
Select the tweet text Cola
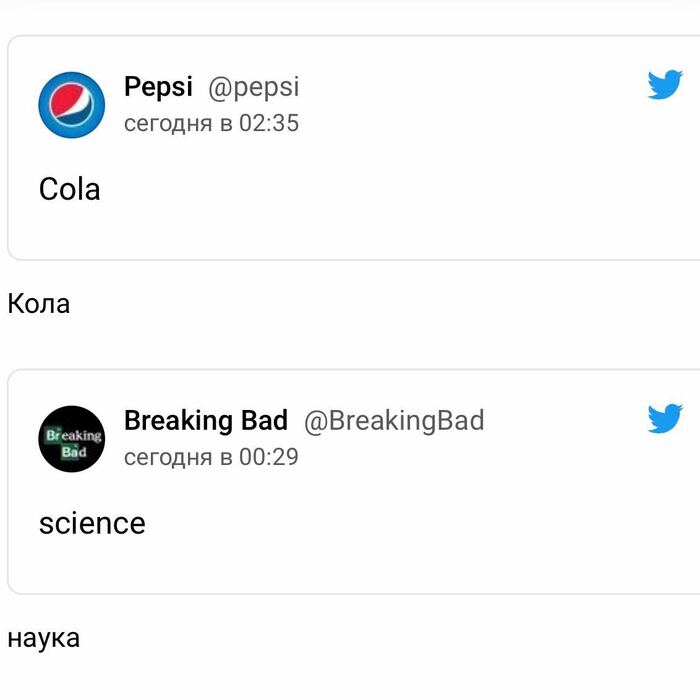(70, 188)
